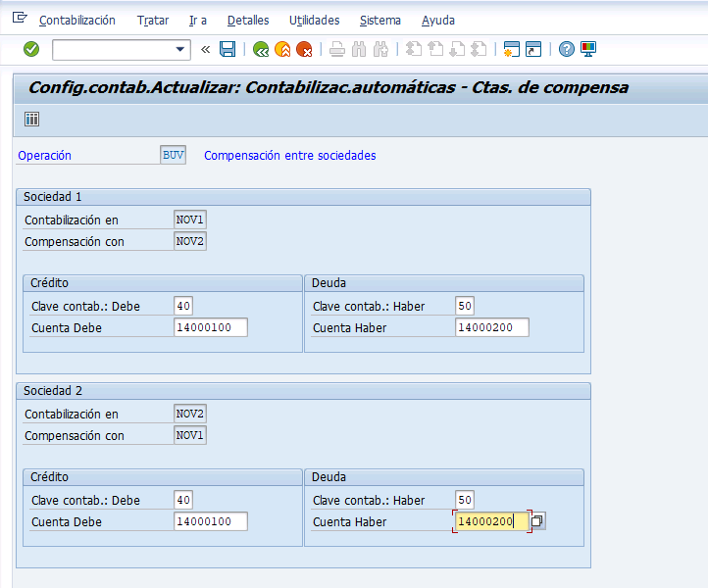Collapse the command field with double chevron
Screen dimensions: 708x588
tap(206, 49)
